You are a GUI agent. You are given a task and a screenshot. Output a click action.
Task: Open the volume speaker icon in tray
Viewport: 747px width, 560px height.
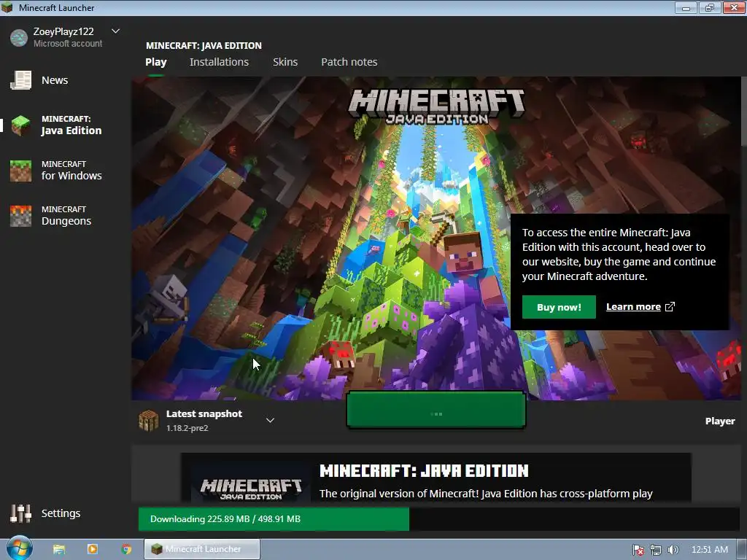pyautogui.click(x=673, y=550)
